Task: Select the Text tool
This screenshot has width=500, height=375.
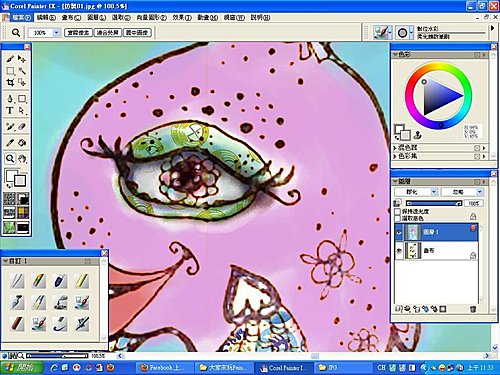Action: point(10,110)
